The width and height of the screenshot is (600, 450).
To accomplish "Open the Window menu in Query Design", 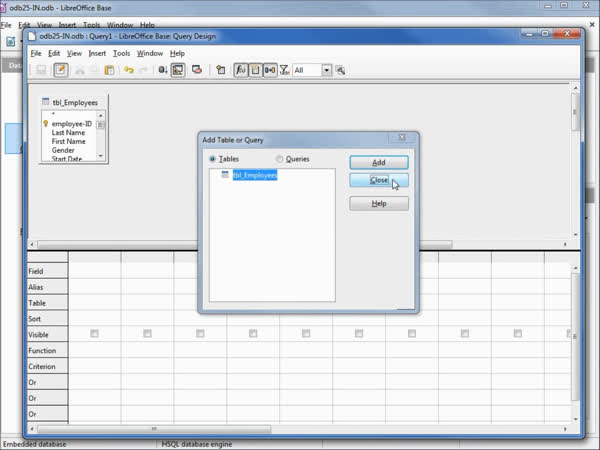I will pyautogui.click(x=150, y=53).
